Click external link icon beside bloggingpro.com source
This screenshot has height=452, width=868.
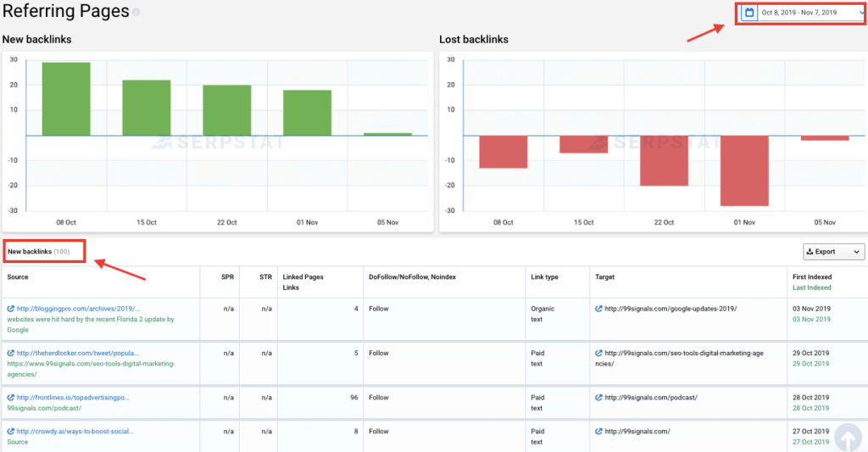click(11, 309)
